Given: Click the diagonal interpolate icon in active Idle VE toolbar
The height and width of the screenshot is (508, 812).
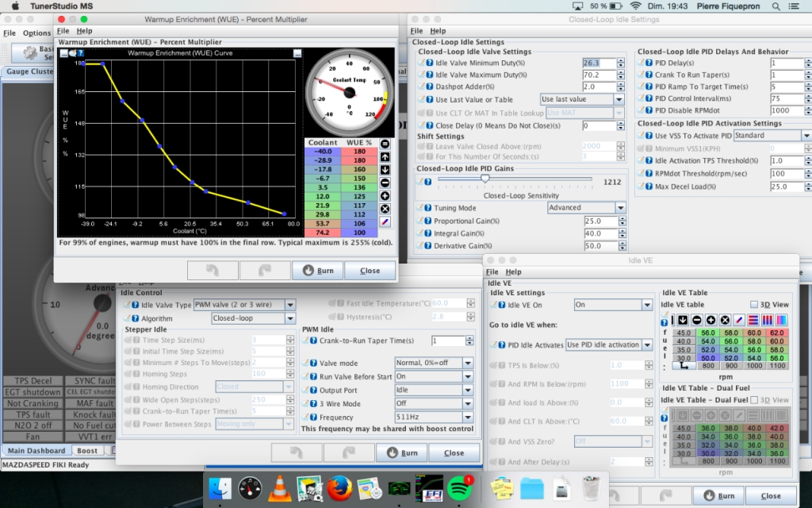Looking at the screenshot, I should (739, 320).
